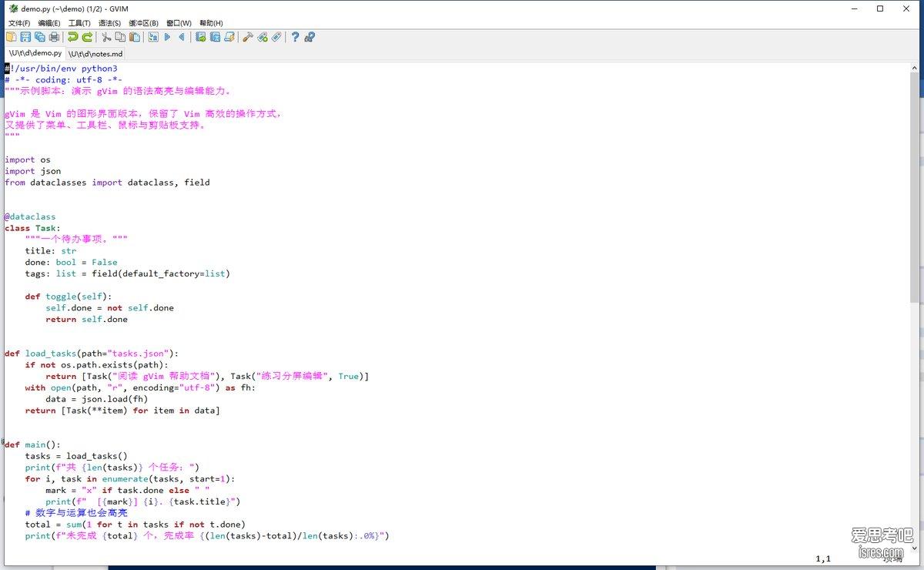Run a Vim script toolbar icon
The height and width of the screenshot is (570, 924).
[229, 37]
